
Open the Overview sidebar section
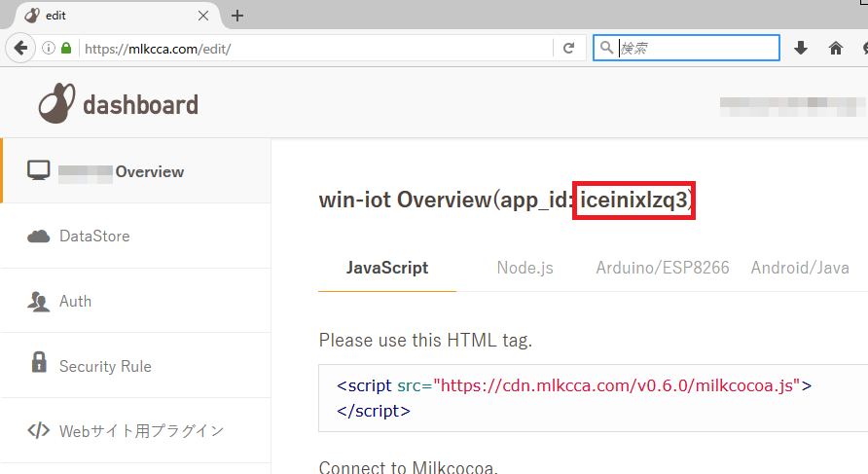tap(135, 171)
